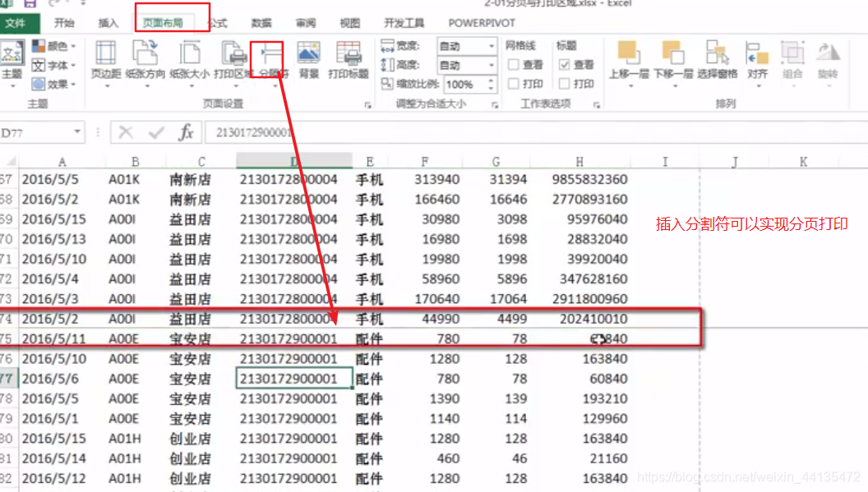
Task: Open the Height (高度) dropdown
Action: click(491, 66)
